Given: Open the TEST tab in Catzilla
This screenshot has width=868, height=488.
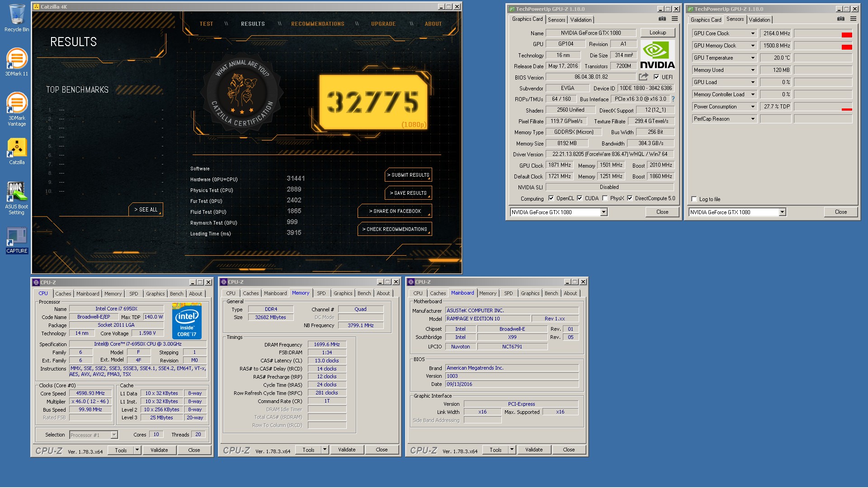Looking at the screenshot, I should [x=206, y=24].
